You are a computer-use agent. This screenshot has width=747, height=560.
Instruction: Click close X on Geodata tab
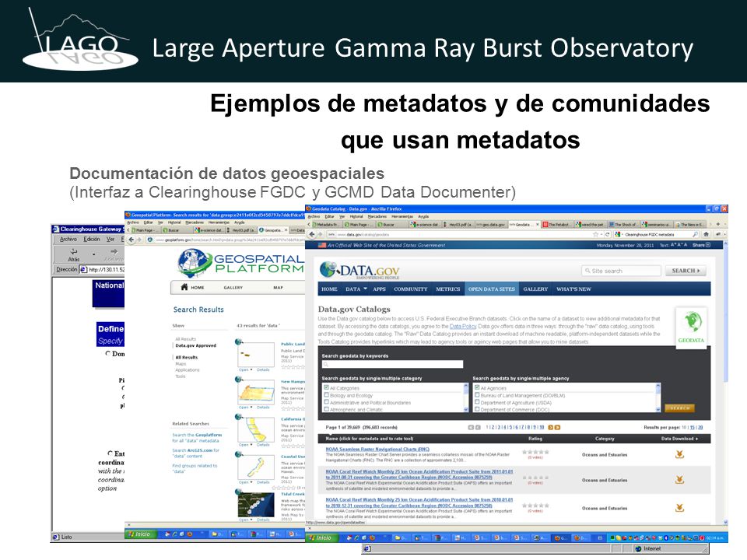tap(538, 224)
